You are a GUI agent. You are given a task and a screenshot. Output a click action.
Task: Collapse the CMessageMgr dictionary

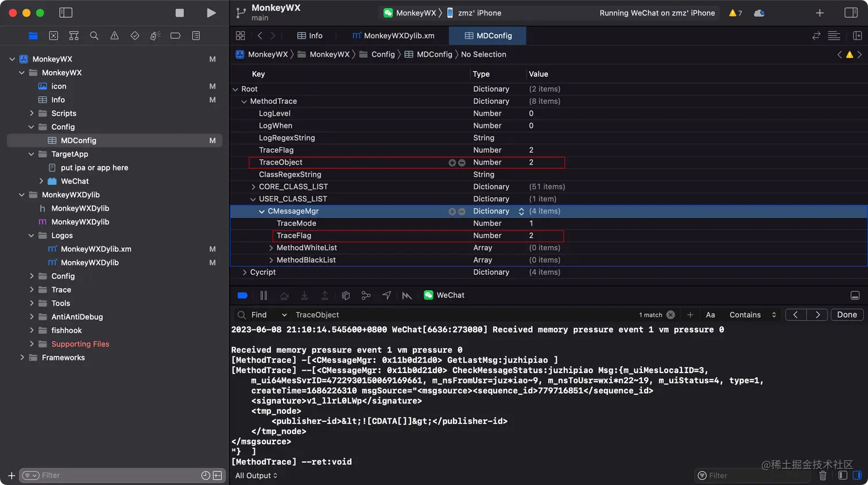[262, 211]
